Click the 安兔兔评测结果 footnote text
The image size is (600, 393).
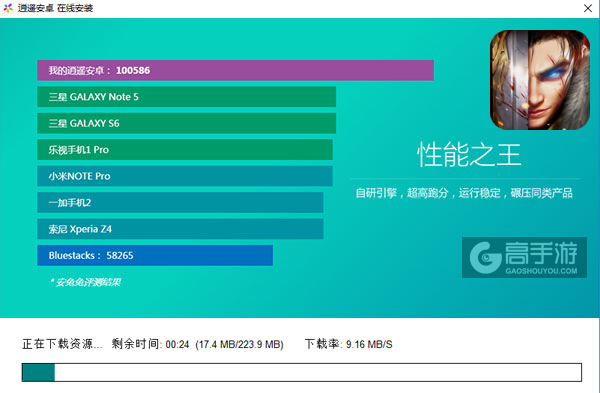click(86, 282)
